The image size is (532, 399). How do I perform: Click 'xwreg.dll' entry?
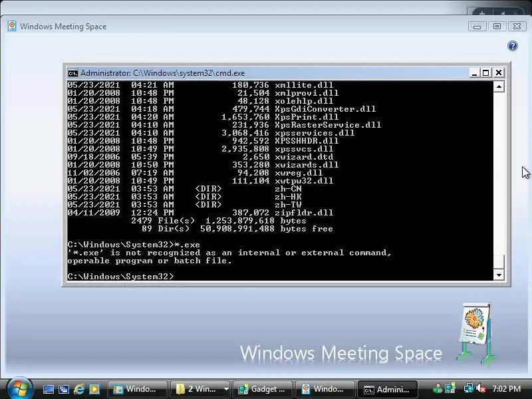click(x=299, y=173)
